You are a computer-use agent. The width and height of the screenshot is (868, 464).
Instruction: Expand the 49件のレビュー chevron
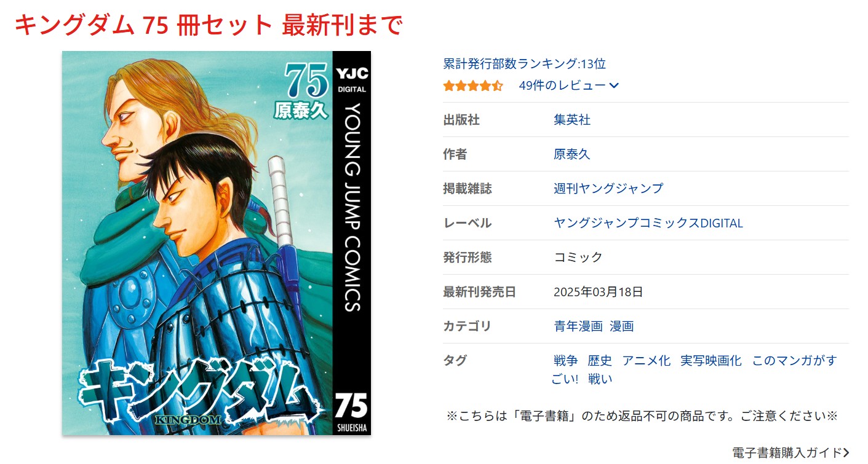pyautogui.click(x=613, y=86)
